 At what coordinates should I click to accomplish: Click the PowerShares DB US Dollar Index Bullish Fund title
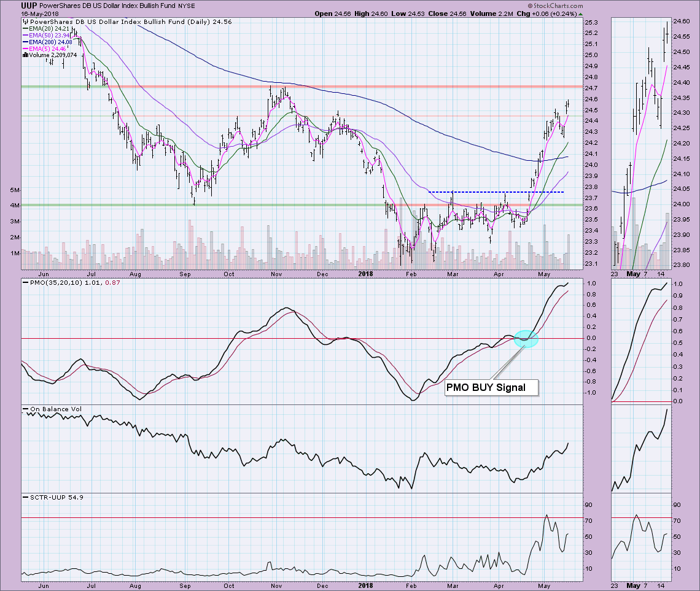(x=107, y=6)
